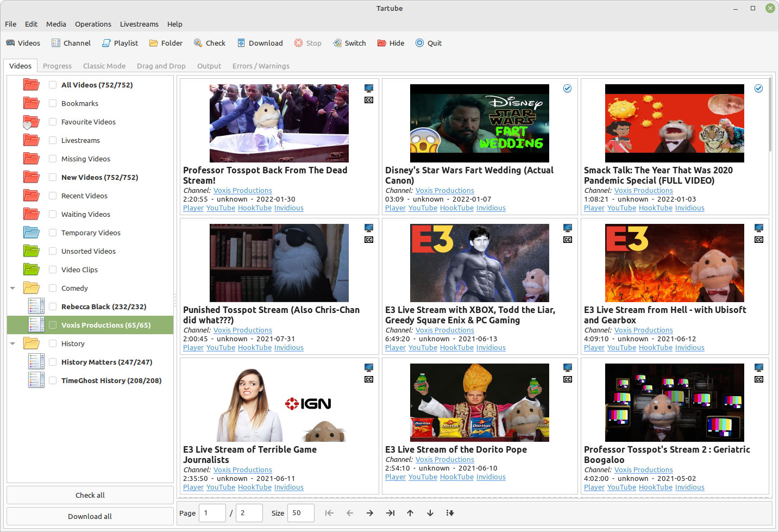Open thumbnail of Geriatric Boogaloo stream
The image size is (779, 532).
tap(675, 403)
